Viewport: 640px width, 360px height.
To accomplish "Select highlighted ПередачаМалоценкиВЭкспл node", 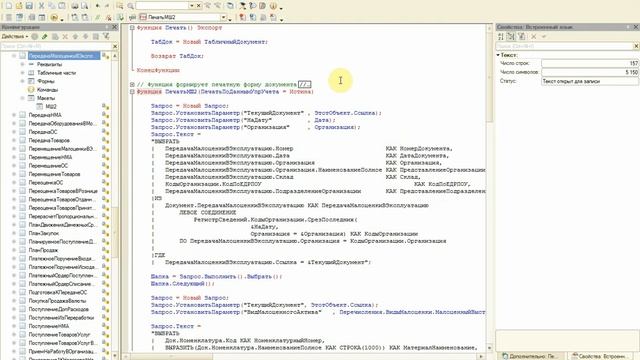I will 64,56.
